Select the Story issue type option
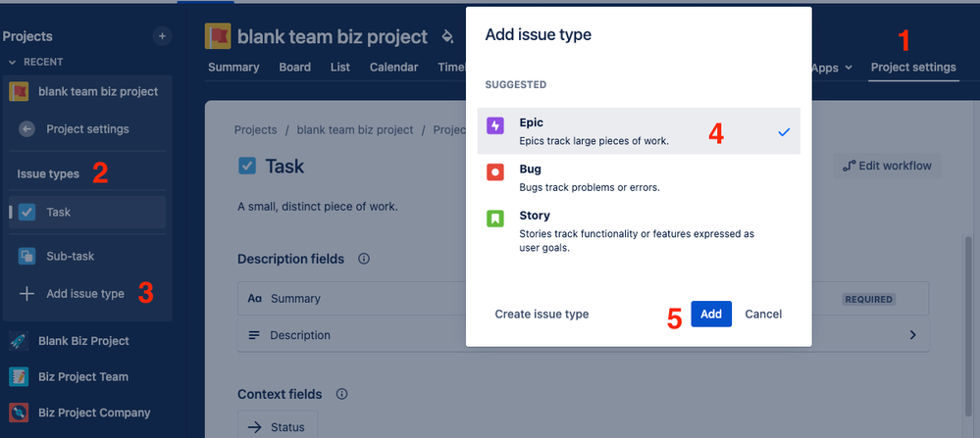Image resolution: width=980 pixels, height=438 pixels. [638, 232]
